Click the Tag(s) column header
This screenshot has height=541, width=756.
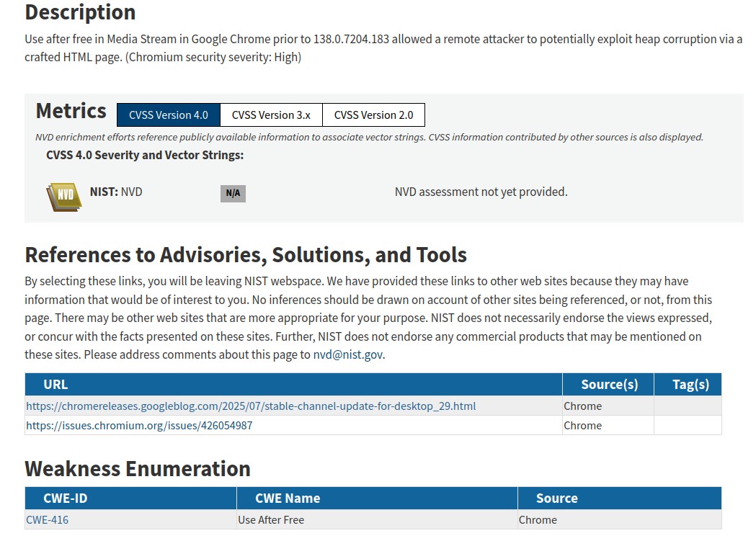688,385
